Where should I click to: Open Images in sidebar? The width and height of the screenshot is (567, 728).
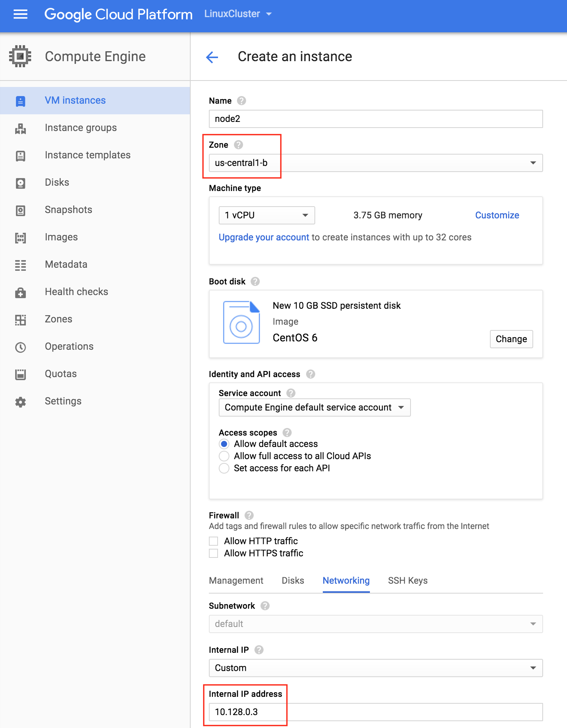click(95, 237)
